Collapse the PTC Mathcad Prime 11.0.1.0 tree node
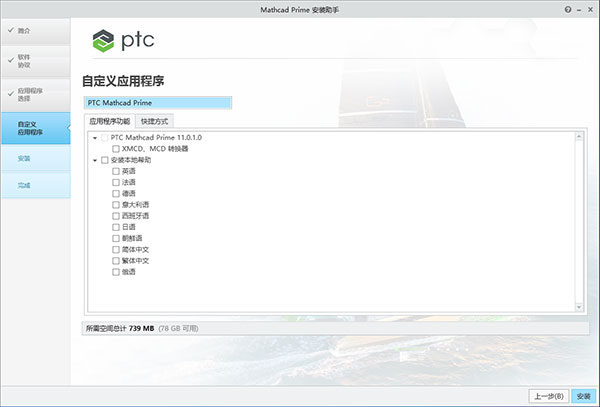This screenshot has width=600, height=407. 95,138
